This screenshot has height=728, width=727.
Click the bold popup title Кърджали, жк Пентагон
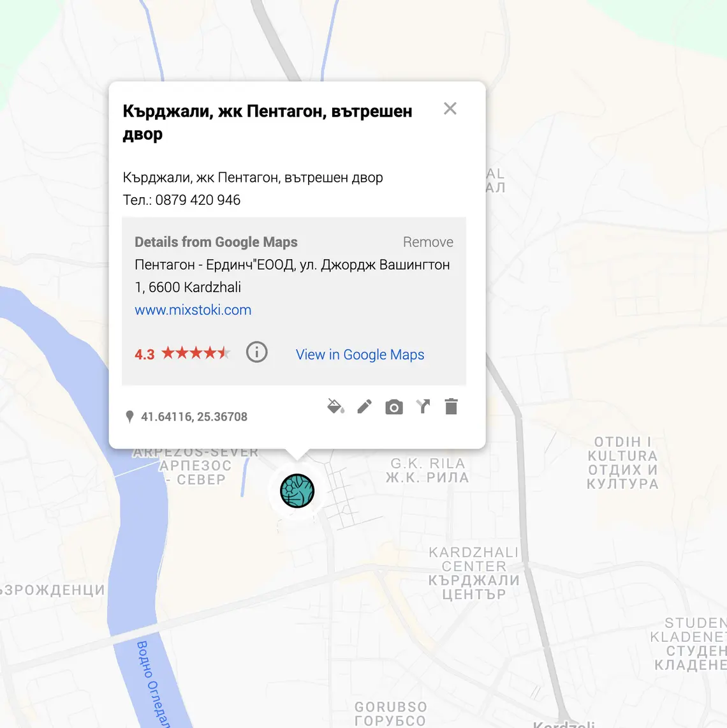click(267, 123)
